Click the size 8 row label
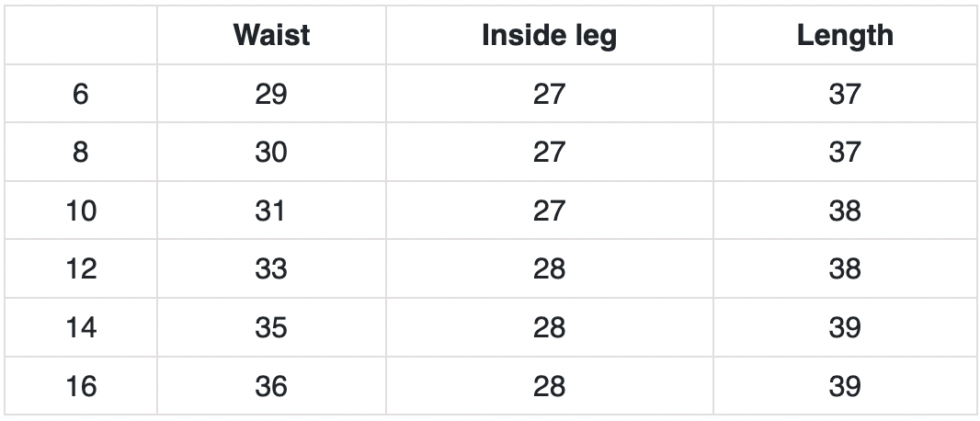Screen dimensions: 980x421 tap(81, 152)
